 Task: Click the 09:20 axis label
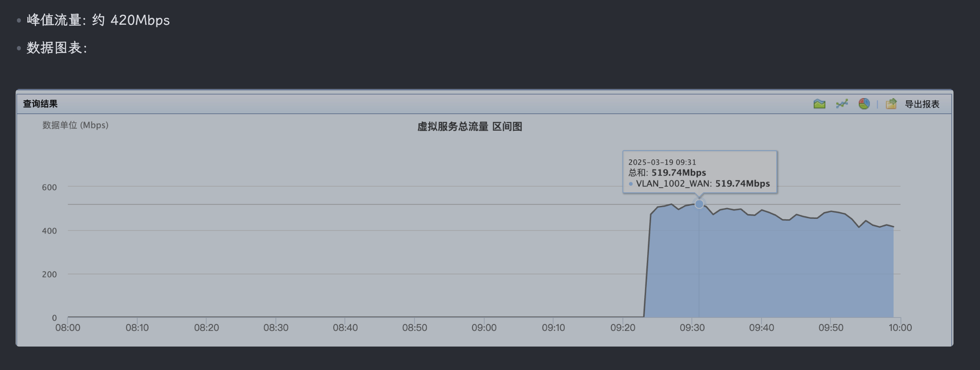pyautogui.click(x=623, y=328)
